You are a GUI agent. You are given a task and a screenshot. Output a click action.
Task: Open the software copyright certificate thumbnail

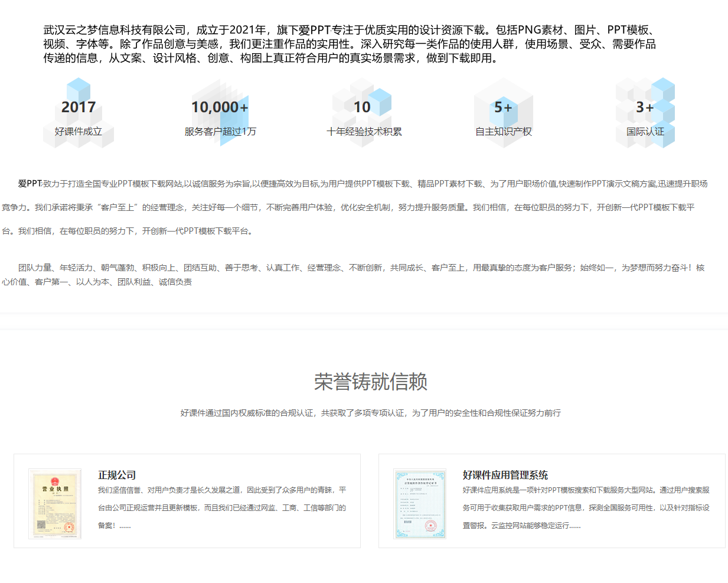420,504
